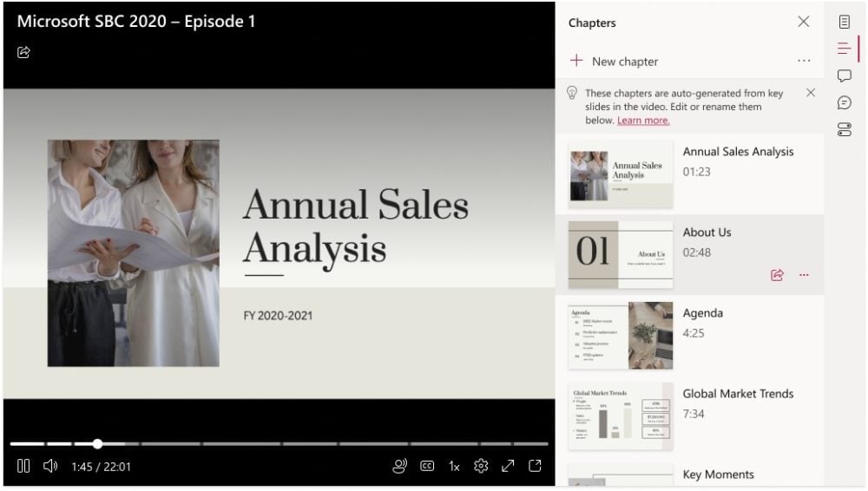The height and width of the screenshot is (491, 868).
Task: Click the Chapters panel heading
Action: (592, 23)
